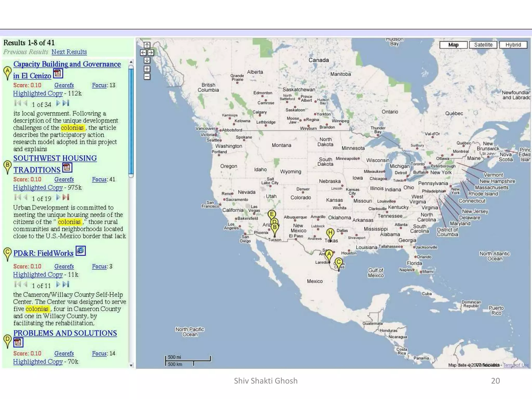Go to next hit in 1 of 34
532x399 pixels.
point(58,103)
